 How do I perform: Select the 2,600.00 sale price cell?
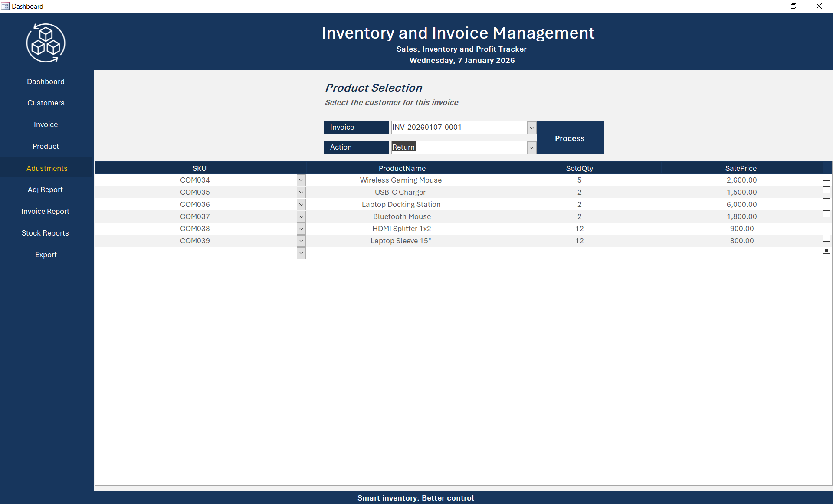click(742, 180)
